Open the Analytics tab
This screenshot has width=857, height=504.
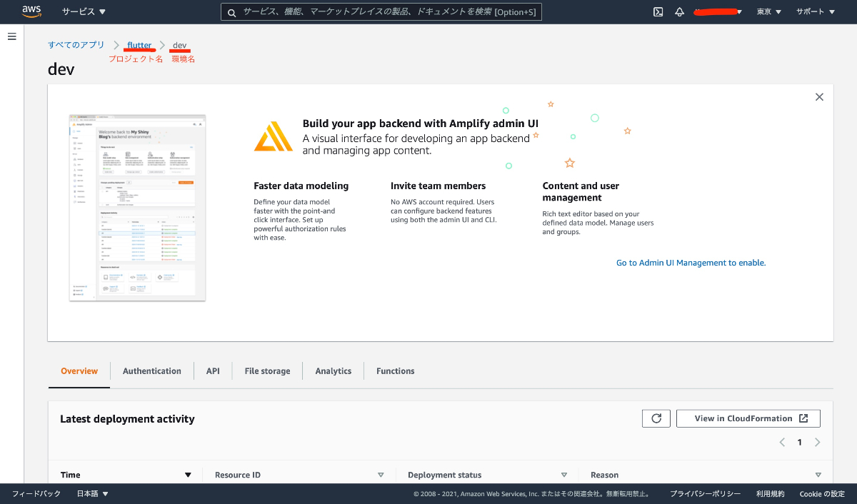334,371
